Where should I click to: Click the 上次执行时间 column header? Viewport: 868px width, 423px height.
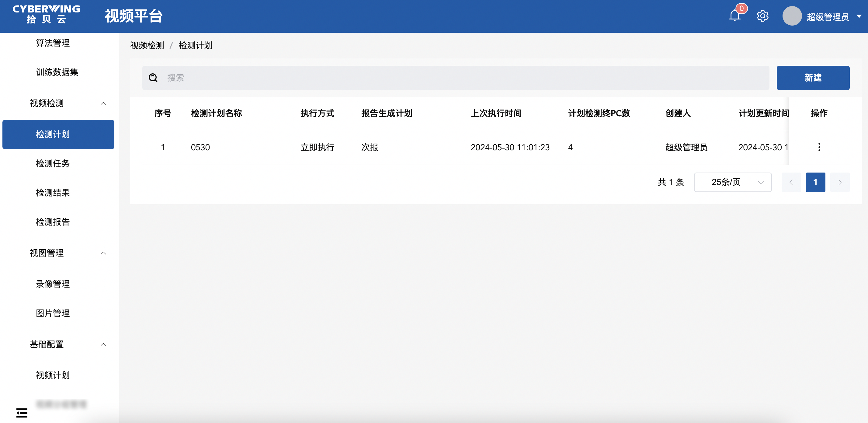(x=496, y=113)
